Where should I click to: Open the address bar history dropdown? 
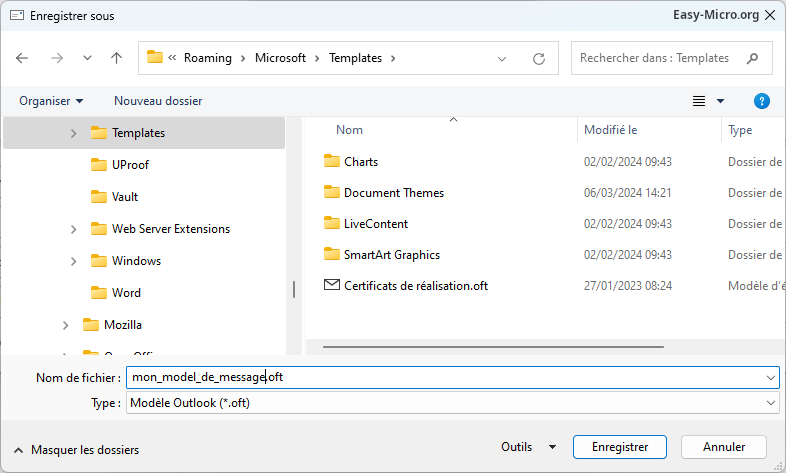502,59
